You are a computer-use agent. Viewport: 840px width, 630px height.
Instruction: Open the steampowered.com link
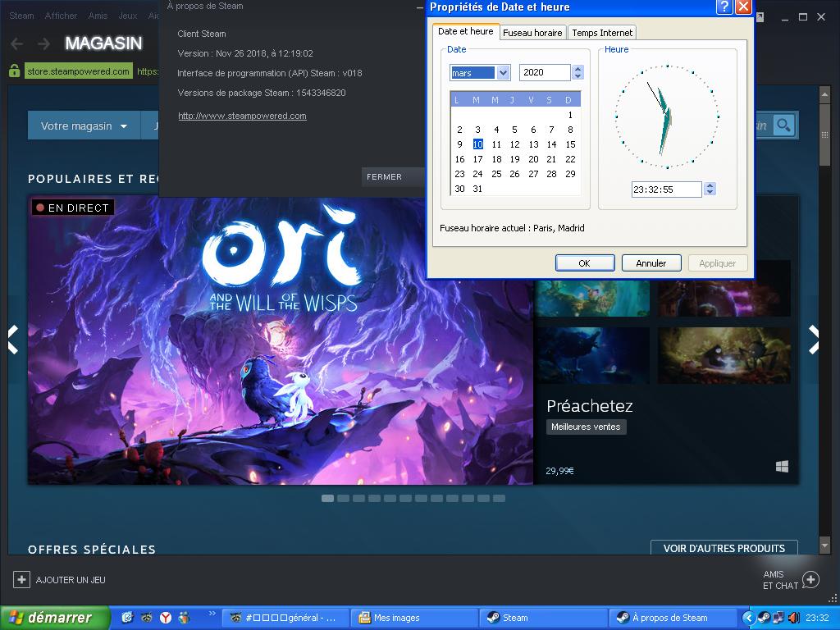(x=242, y=116)
